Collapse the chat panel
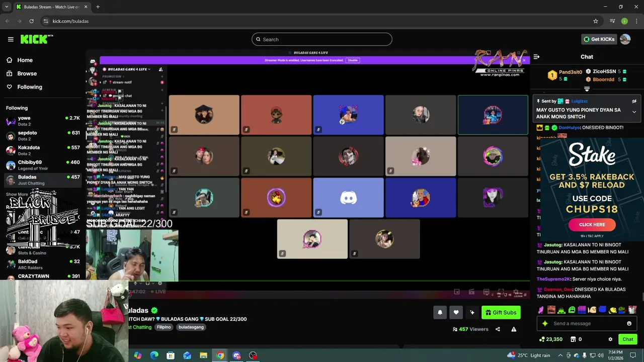Viewport: 644px width, 362px height. (x=536, y=57)
